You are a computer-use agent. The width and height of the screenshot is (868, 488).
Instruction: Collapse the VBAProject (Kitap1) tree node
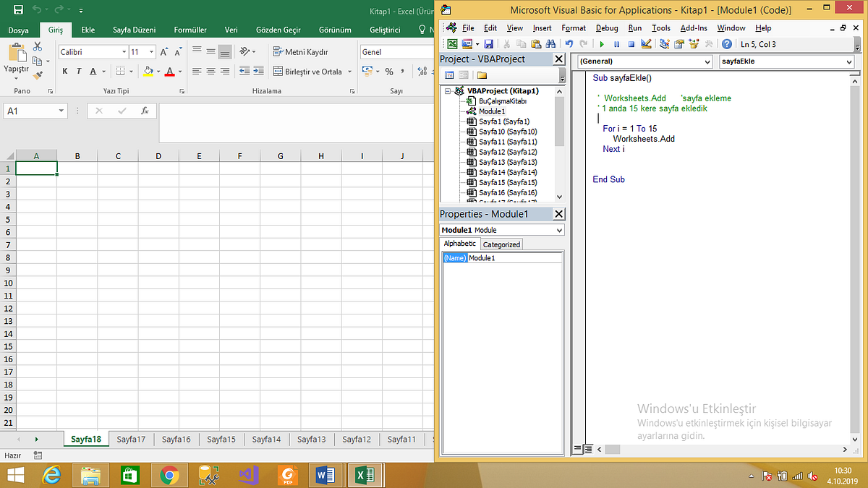coord(448,91)
